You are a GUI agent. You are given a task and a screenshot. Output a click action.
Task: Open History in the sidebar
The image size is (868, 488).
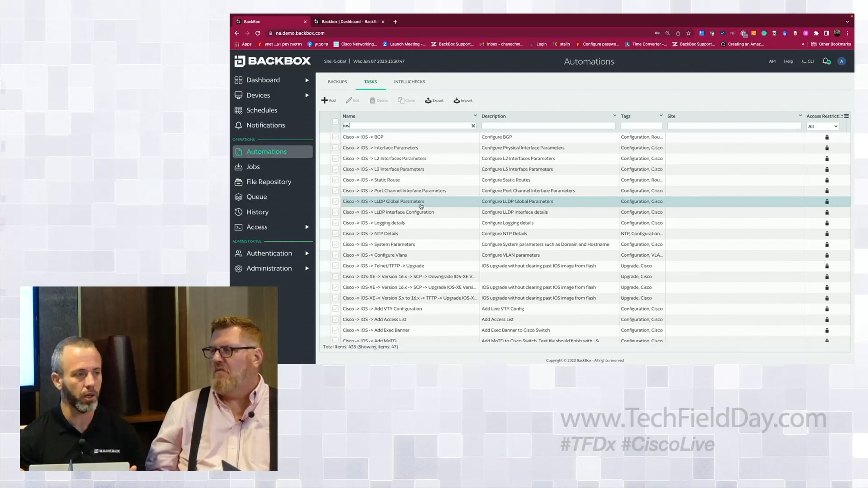click(x=257, y=212)
